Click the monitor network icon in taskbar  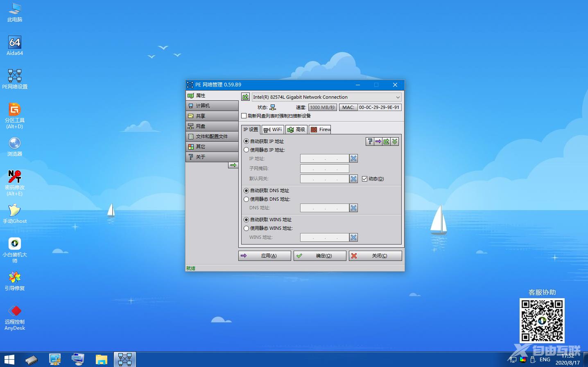pyautogui.click(x=55, y=360)
